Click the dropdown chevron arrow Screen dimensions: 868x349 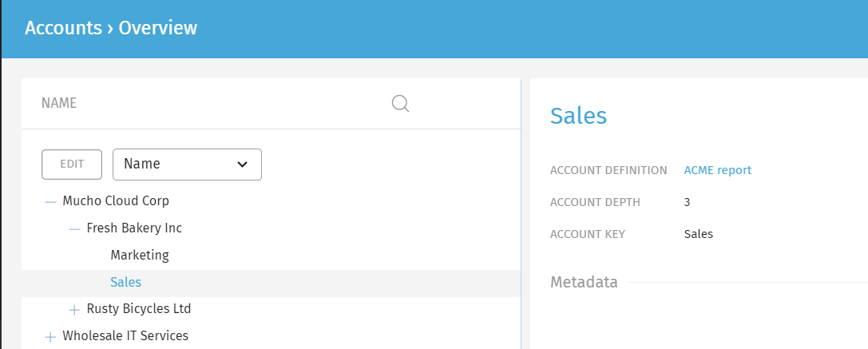(242, 165)
